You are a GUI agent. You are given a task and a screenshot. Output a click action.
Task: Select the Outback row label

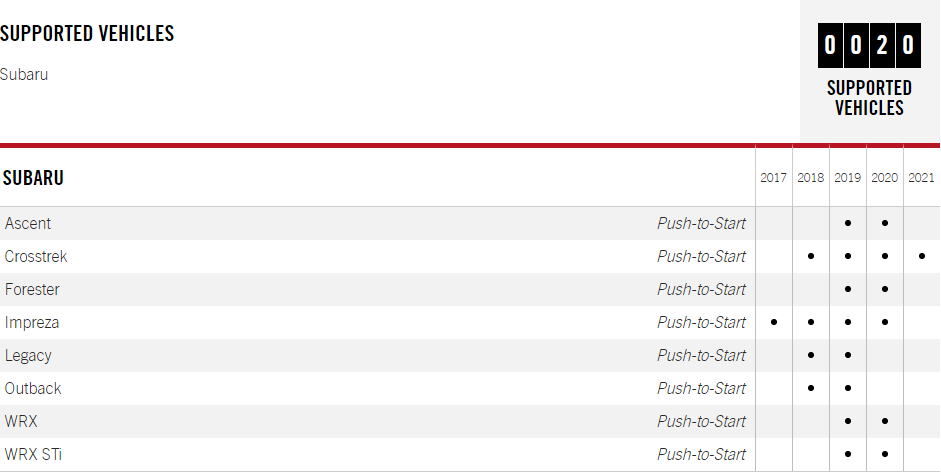pyautogui.click(x=33, y=388)
